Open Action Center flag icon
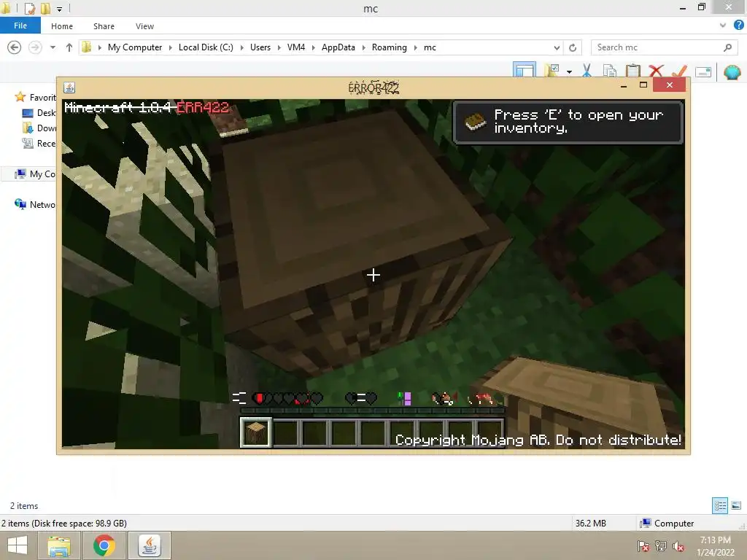The width and height of the screenshot is (747, 560). click(x=643, y=546)
